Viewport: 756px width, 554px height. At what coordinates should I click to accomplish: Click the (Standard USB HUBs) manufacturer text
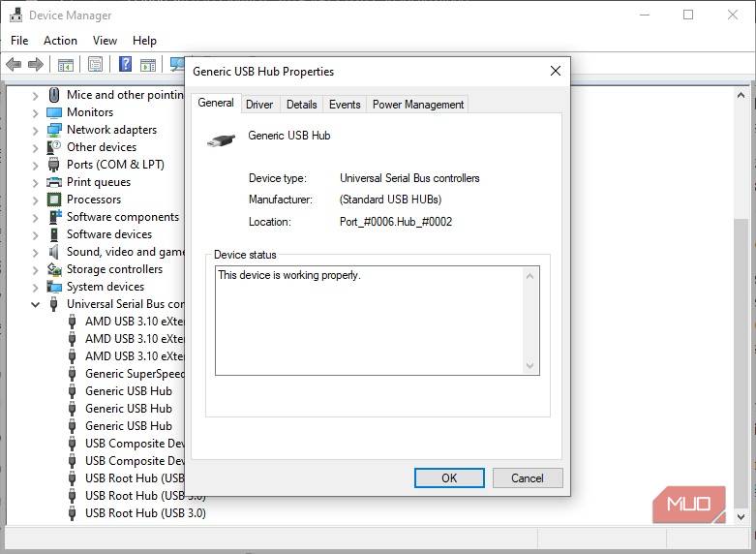point(390,200)
